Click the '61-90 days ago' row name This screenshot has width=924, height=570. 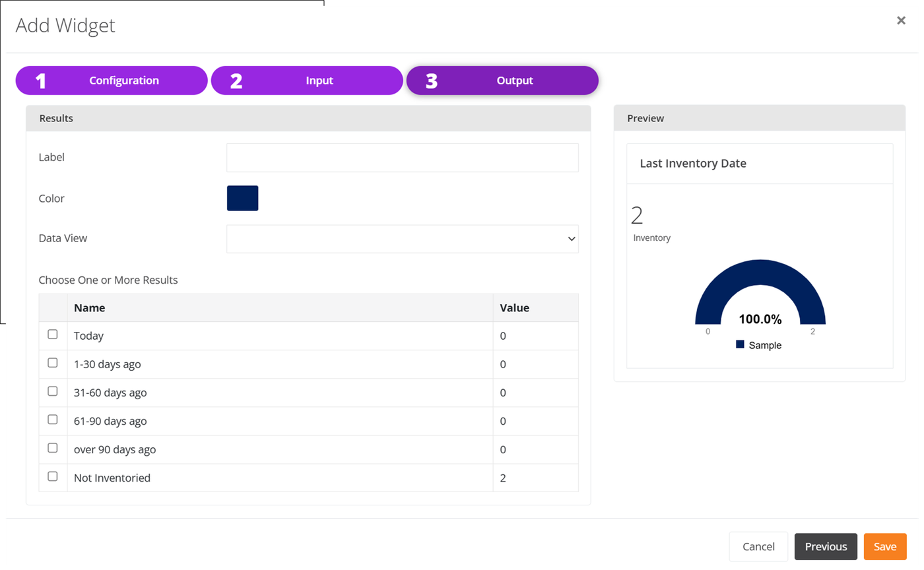coord(110,421)
